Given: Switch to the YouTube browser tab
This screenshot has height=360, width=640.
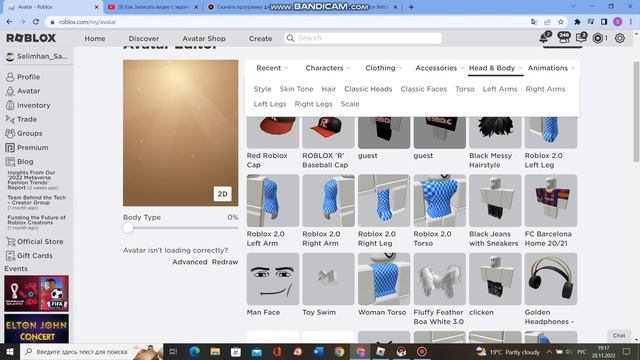Looking at the screenshot, I should [x=153, y=7].
